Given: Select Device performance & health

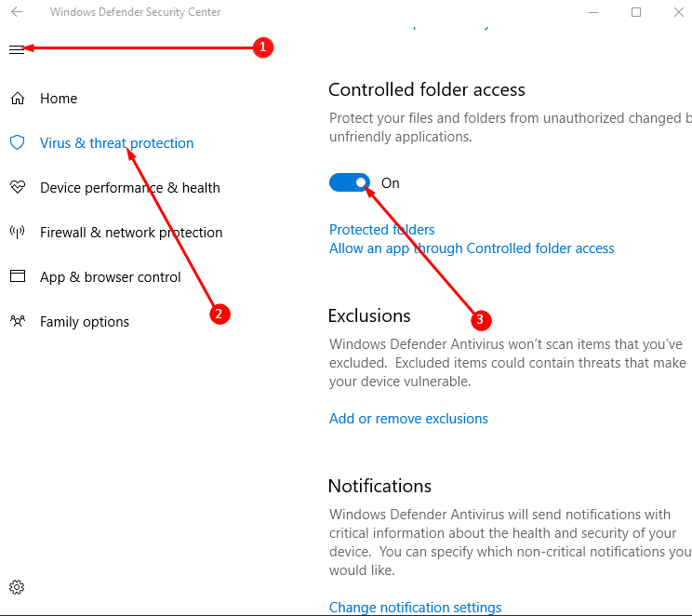Looking at the screenshot, I should pyautogui.click(x=130, y=188).
